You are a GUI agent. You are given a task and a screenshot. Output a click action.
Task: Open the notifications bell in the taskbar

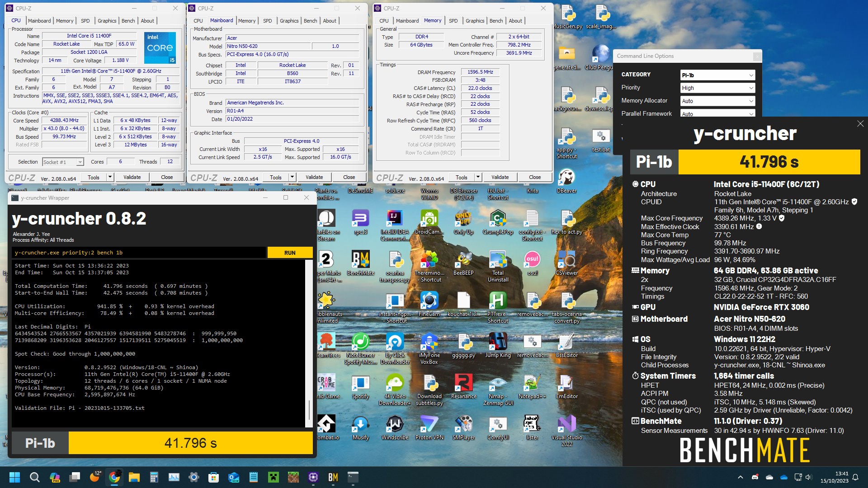[x=855, y=477]
